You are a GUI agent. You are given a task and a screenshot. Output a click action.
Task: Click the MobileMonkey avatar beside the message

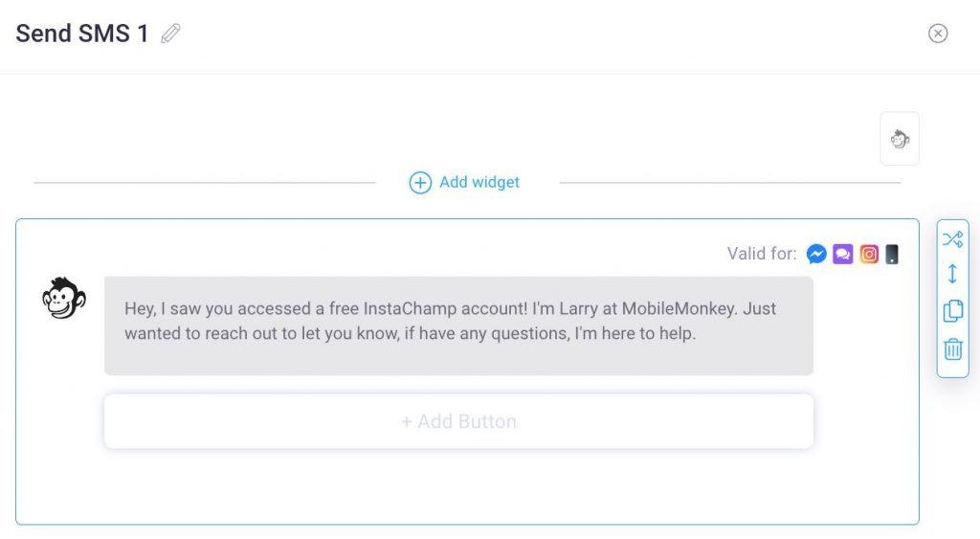click(x=64, y=299)
